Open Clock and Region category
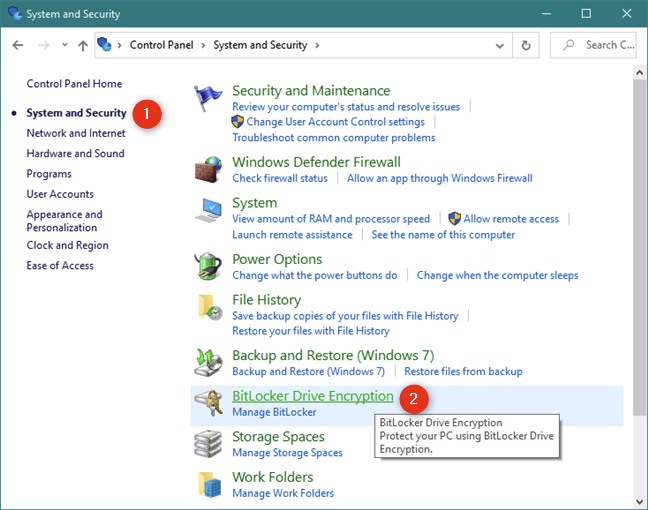Image resolution: width=648 pixels, height=510 pixels. [68, 245]
